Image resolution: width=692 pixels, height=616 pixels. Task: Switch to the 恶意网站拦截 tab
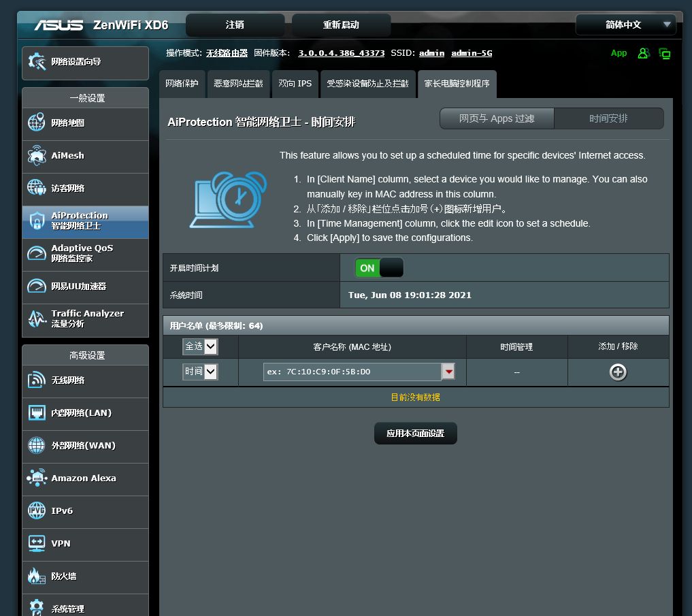[x=238, y=84]
